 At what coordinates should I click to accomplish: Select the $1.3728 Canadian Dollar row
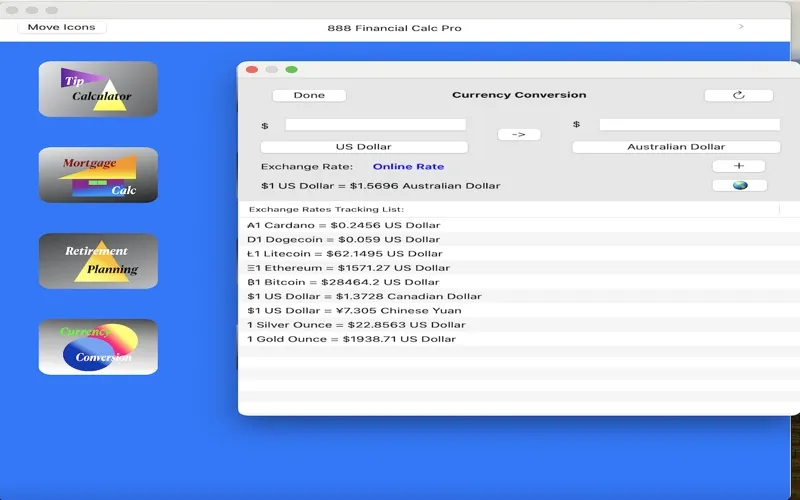coord(519,296)
